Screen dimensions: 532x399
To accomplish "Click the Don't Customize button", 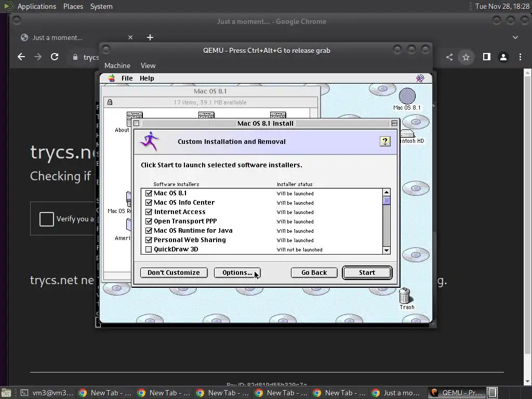I will (174, 273).
